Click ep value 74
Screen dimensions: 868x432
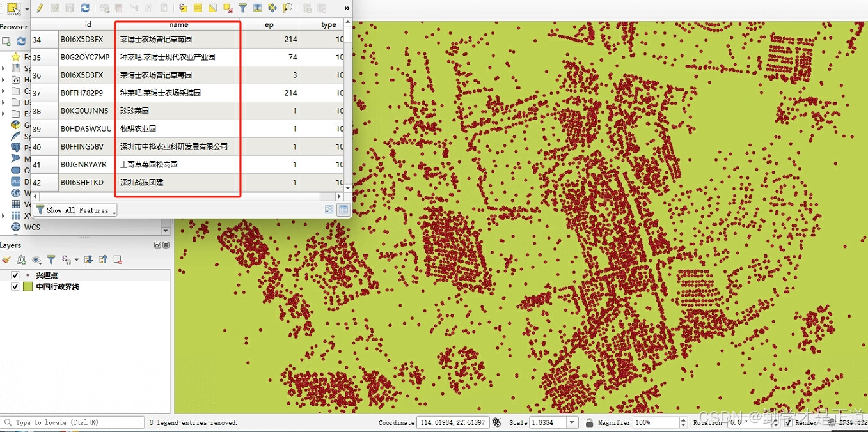[271, 57]
